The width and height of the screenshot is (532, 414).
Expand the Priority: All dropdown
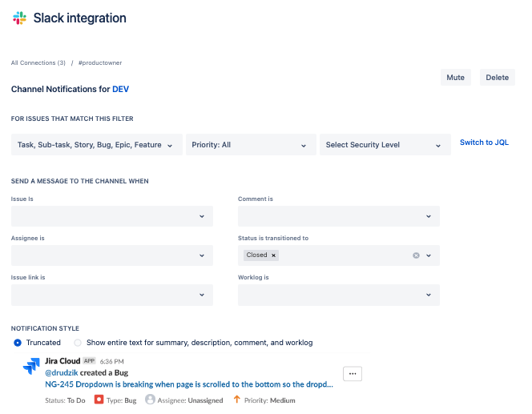coord(248,145)
